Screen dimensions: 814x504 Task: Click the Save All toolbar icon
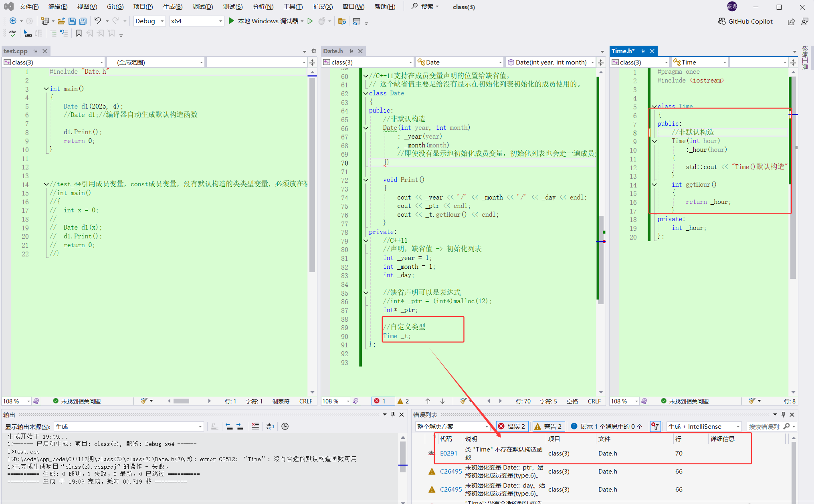click(x=83, y=21)
